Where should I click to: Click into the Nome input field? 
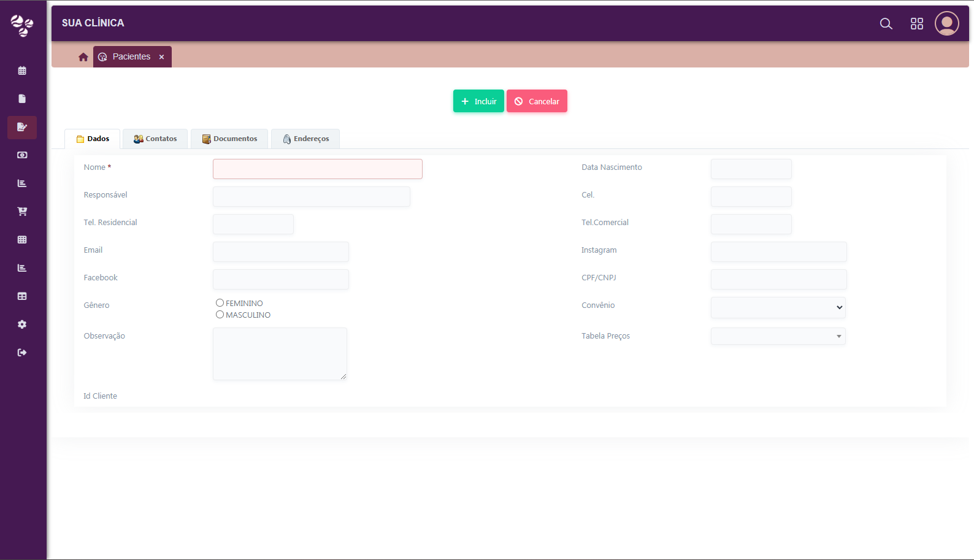tap(317, 169)
